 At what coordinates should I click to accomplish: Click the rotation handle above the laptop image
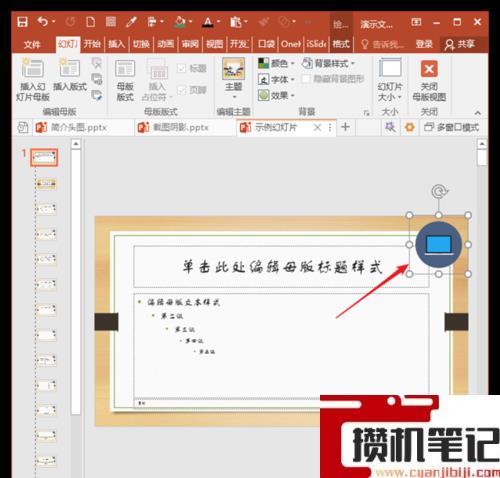[439, 192]
